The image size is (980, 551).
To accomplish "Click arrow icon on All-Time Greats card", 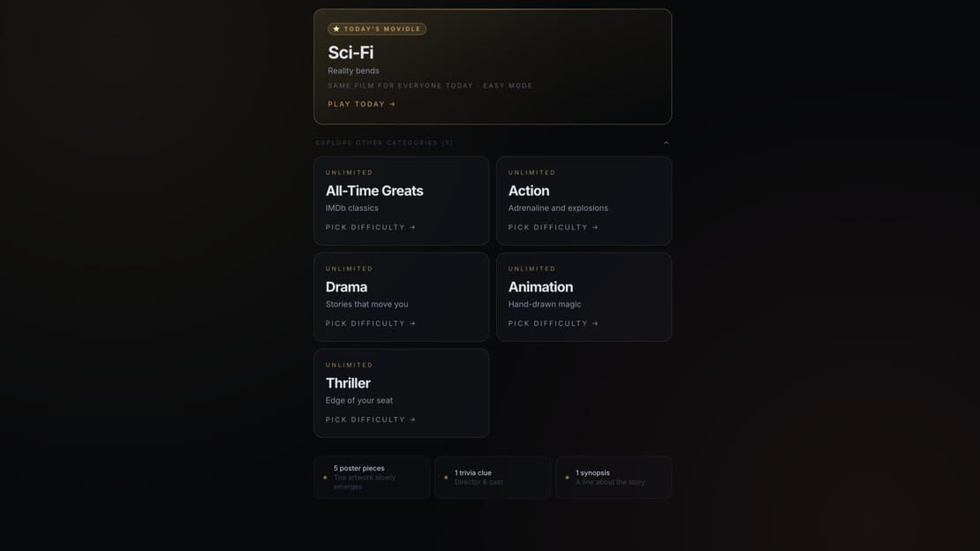I will click(x=412, y=227).
